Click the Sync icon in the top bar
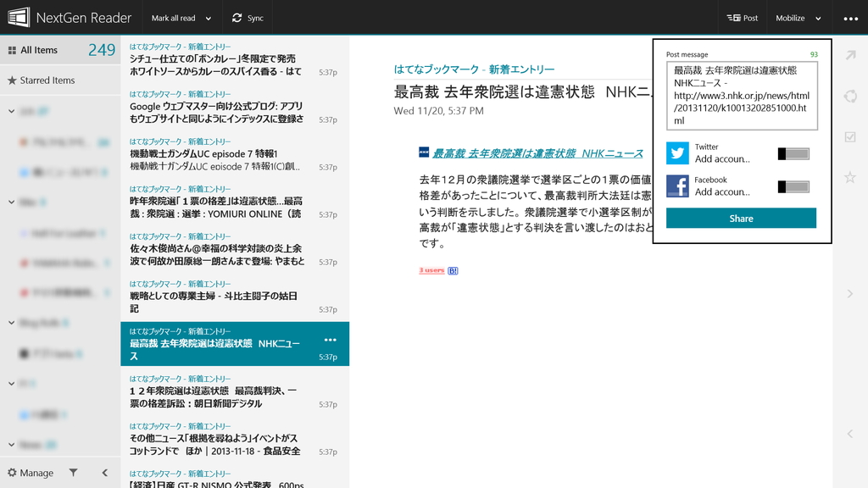Screen dimensions: 868x488 point(236,17)
